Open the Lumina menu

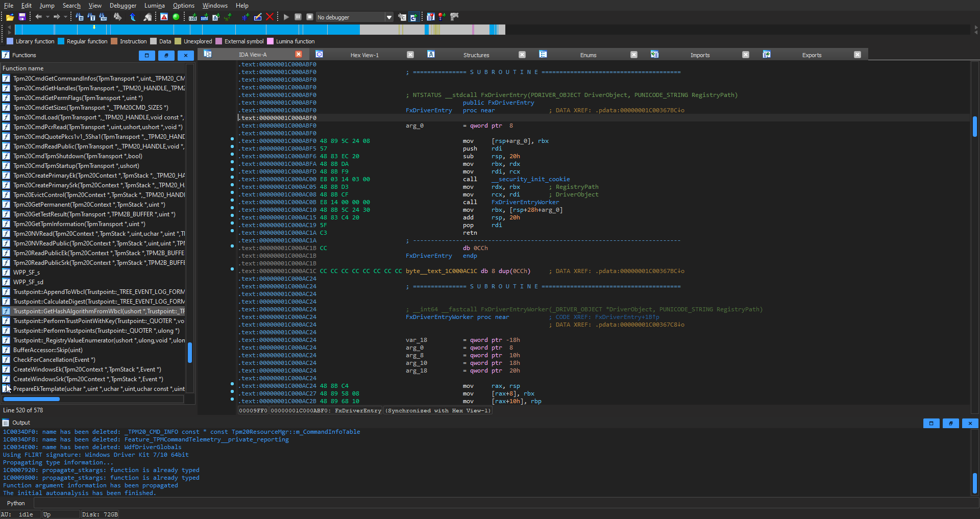(x=154, y=6)
